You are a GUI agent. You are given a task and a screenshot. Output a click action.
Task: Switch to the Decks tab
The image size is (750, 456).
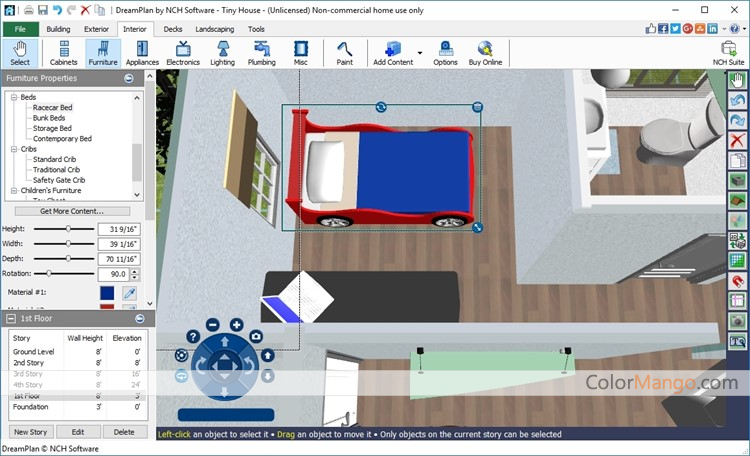click(173, 29)
